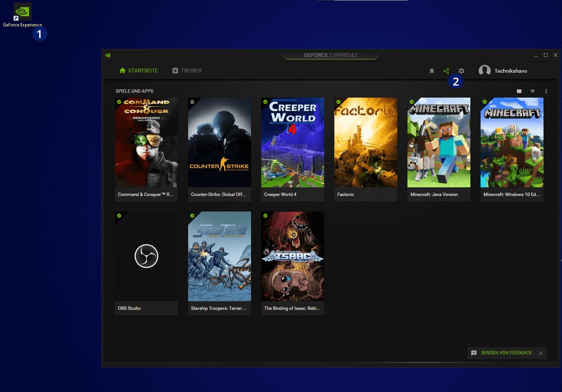Click the 'SPIELE UND APPS' heading
562x392 pixels.
point(134,91)
